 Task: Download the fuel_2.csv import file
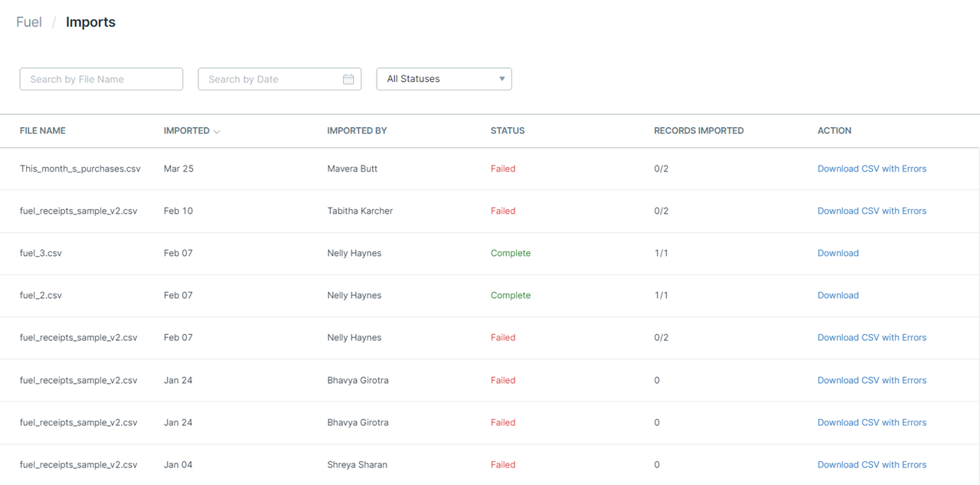click(x=838, y=295)
